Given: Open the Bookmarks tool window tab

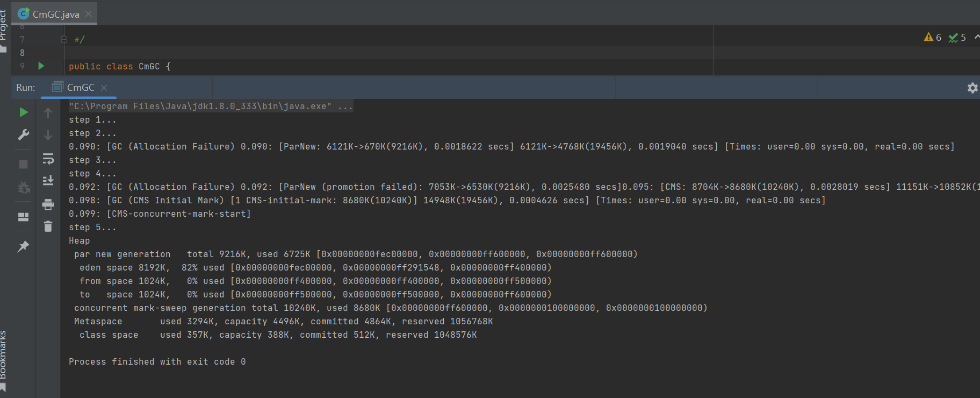Looking at the screenshot, I should click(x=4, y=360).
